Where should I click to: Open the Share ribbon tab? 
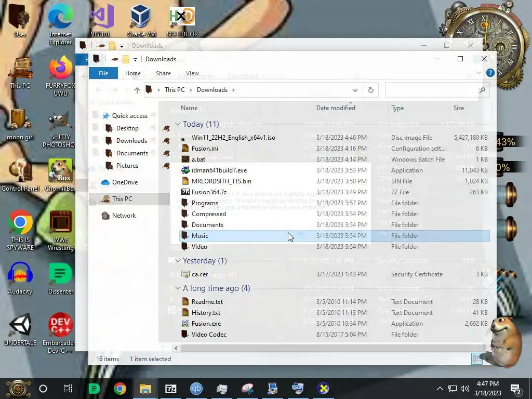click(x=163, y=73)
